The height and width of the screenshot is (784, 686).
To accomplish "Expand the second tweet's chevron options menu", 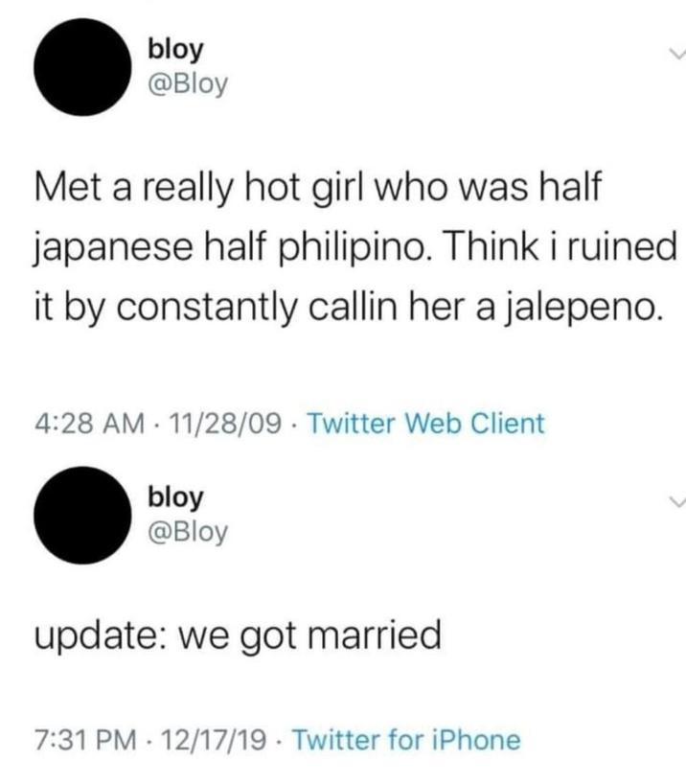I will click(677, 501).
